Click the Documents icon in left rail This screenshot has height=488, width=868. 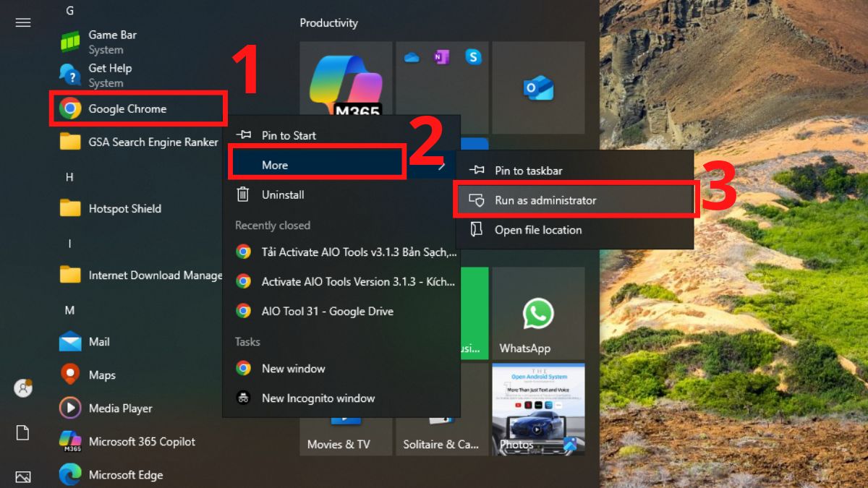tap(23, 432)
